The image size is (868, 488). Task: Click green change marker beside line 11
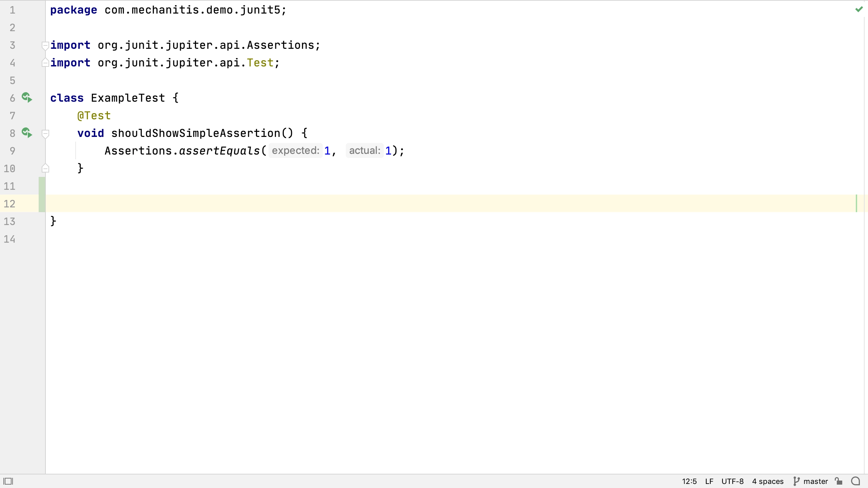(x=42, y=186)
